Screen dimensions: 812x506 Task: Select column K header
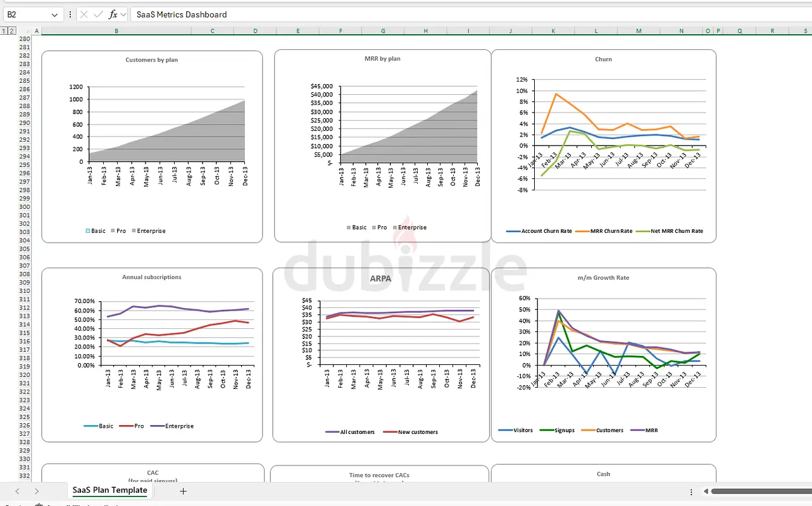click(x=553, y=30)
